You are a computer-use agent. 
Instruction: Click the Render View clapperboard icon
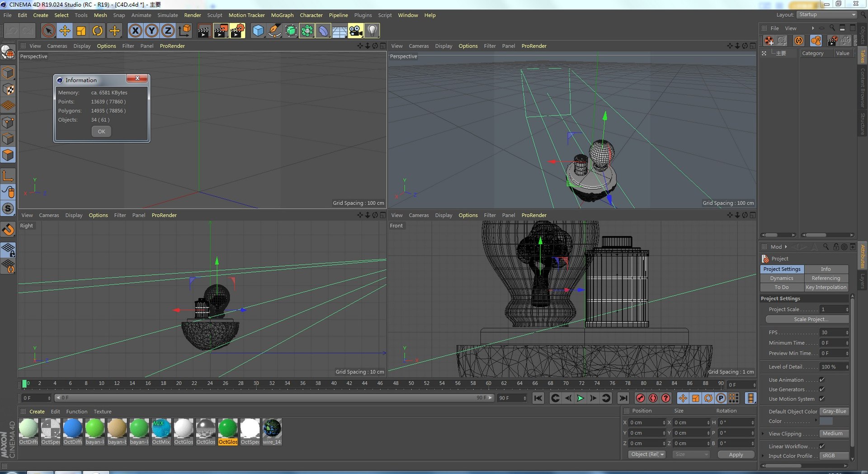pos(204,31)
